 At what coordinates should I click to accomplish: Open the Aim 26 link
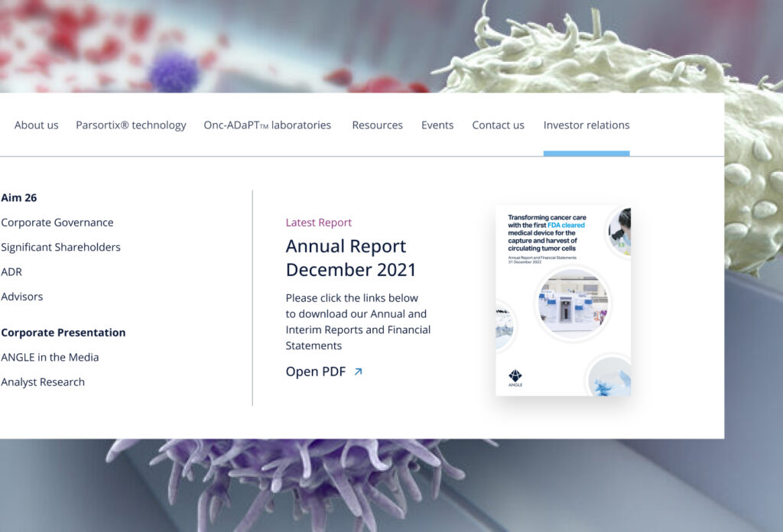pos(19,198)
